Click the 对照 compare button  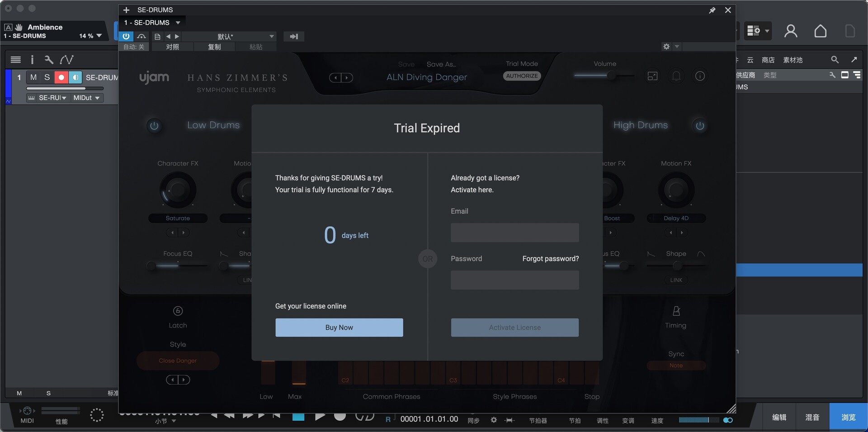point(172,47)
